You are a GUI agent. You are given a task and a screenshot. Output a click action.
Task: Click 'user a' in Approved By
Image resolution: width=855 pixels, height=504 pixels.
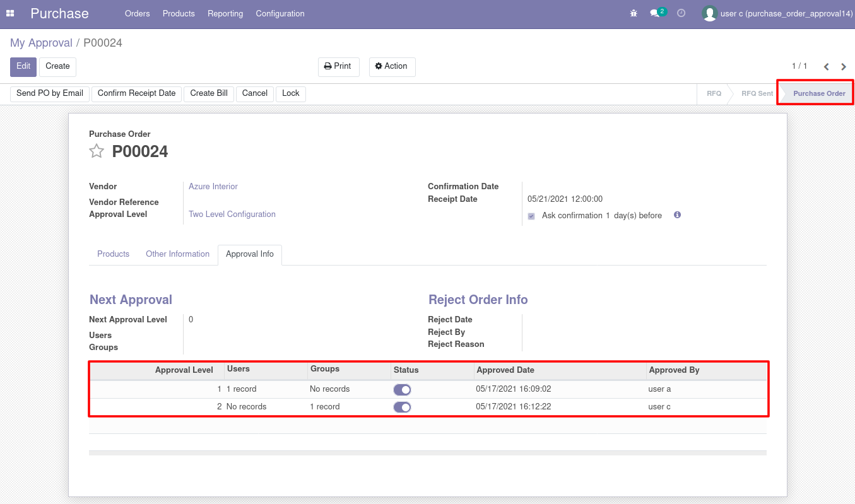click(x=659, y=389)
